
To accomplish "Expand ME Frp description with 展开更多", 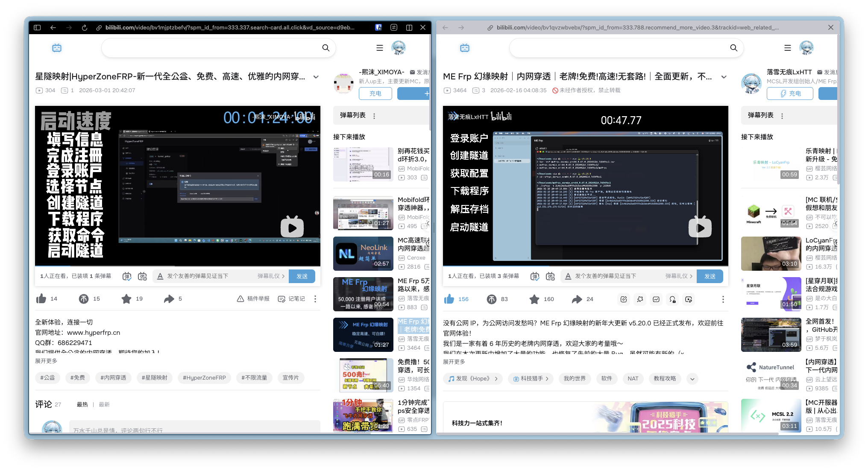I will (x=454, y=362).
